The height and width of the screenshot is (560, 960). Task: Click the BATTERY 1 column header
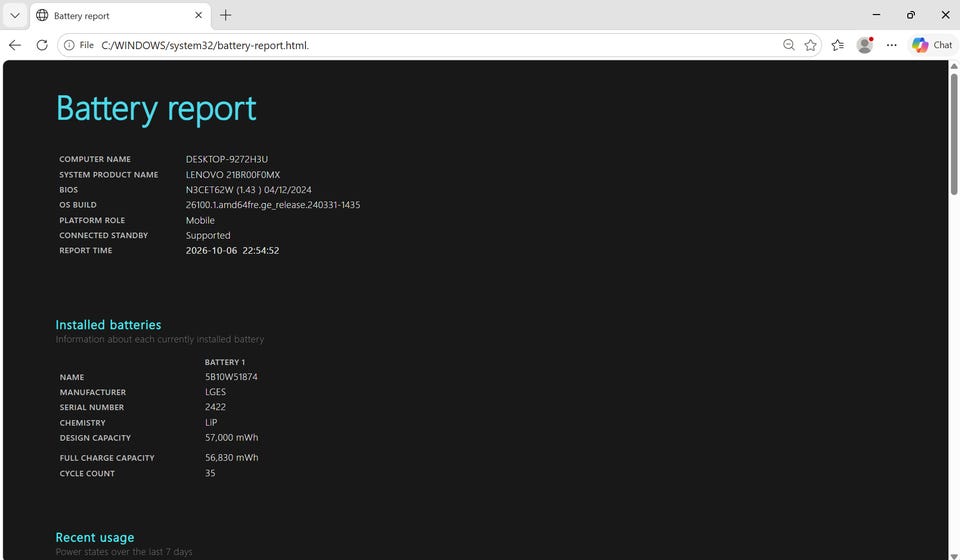(225, 362)
